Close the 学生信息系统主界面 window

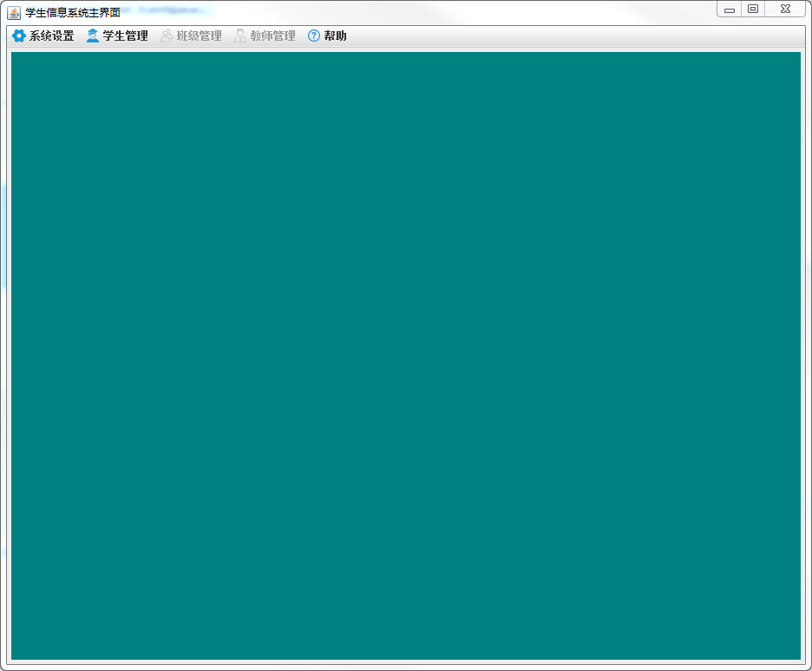(784, 10)
